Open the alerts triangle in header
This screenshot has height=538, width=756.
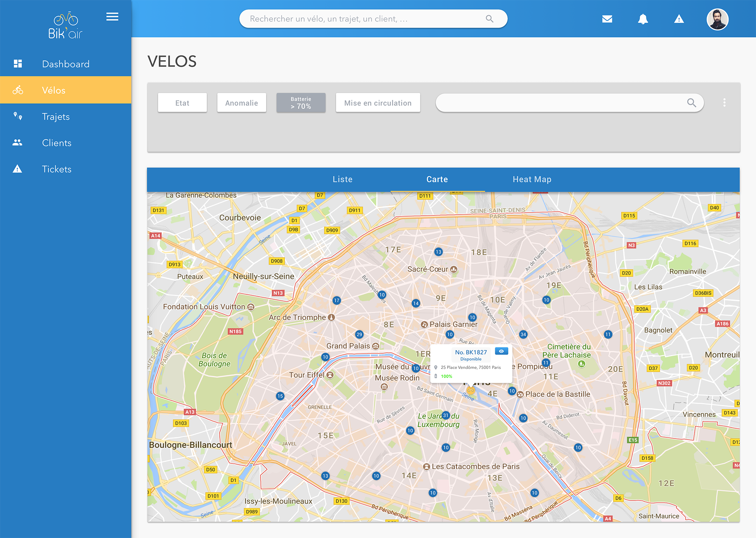[679, 19]
